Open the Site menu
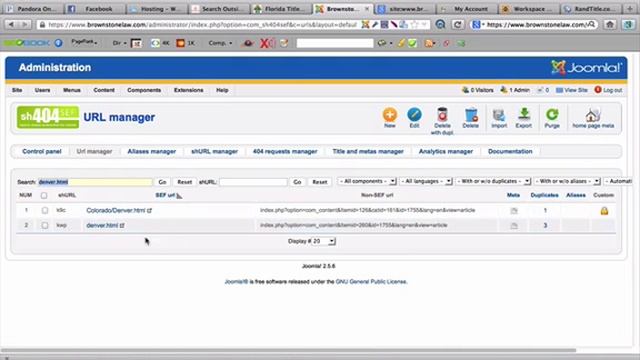640x360 pixels. click(17, 90)
